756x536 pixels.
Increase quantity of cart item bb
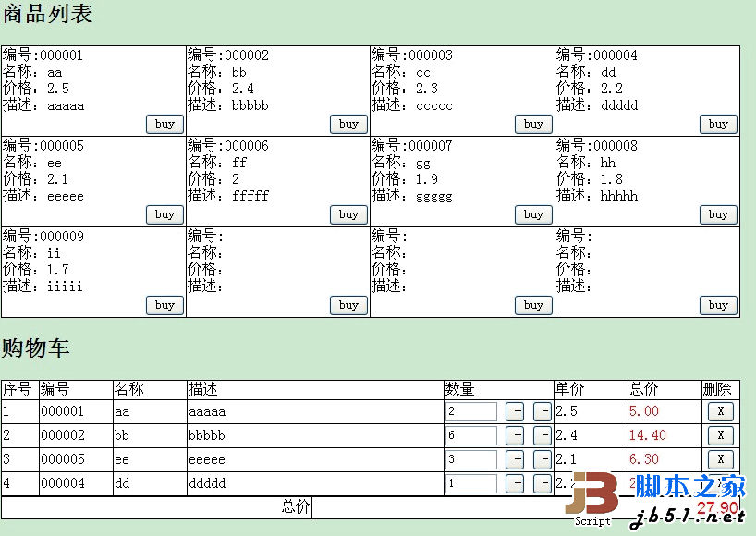(516, 435)
